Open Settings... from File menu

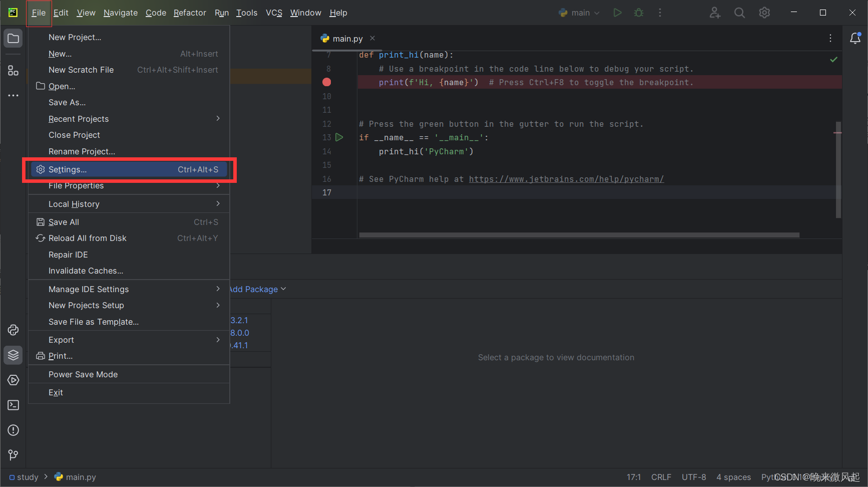coord(129,169)
